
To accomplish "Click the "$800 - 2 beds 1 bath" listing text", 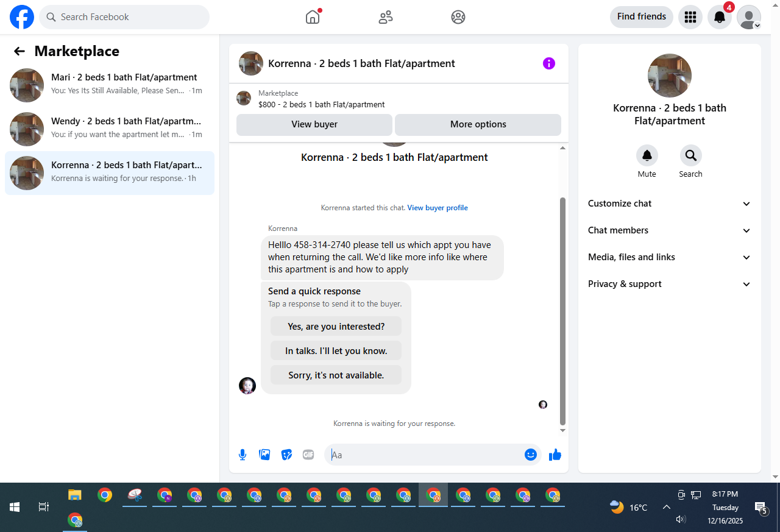I will (322, 105).
